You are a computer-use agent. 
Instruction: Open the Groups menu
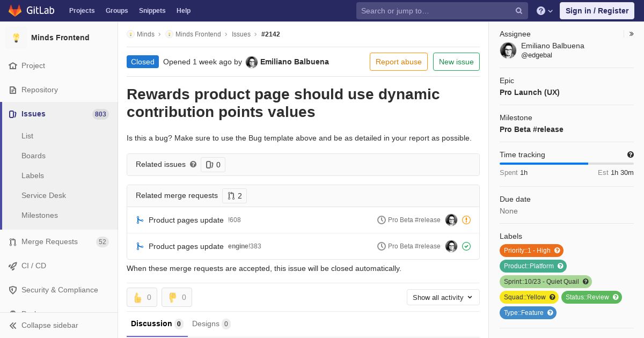click(117, 11)
